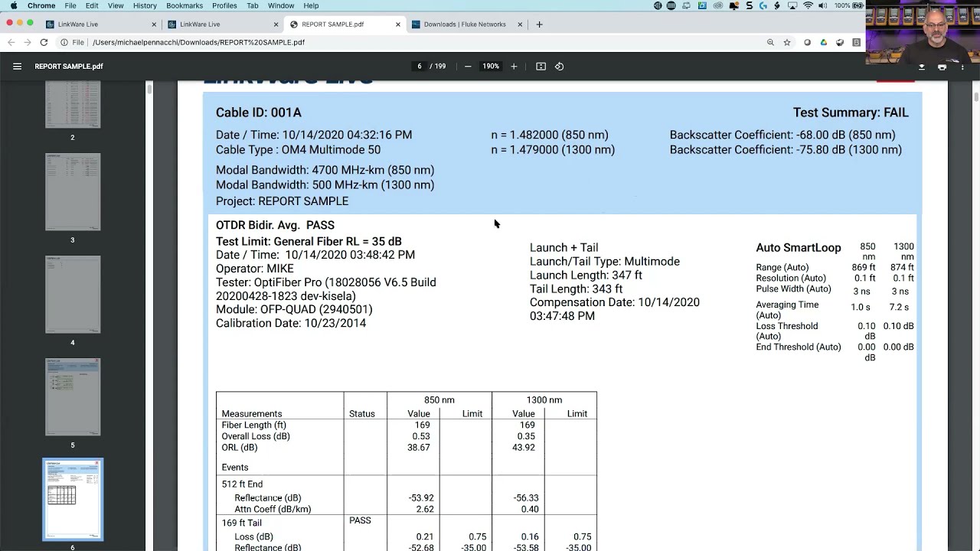
Task: Select page 3 thumbnail
Action: 73,191
